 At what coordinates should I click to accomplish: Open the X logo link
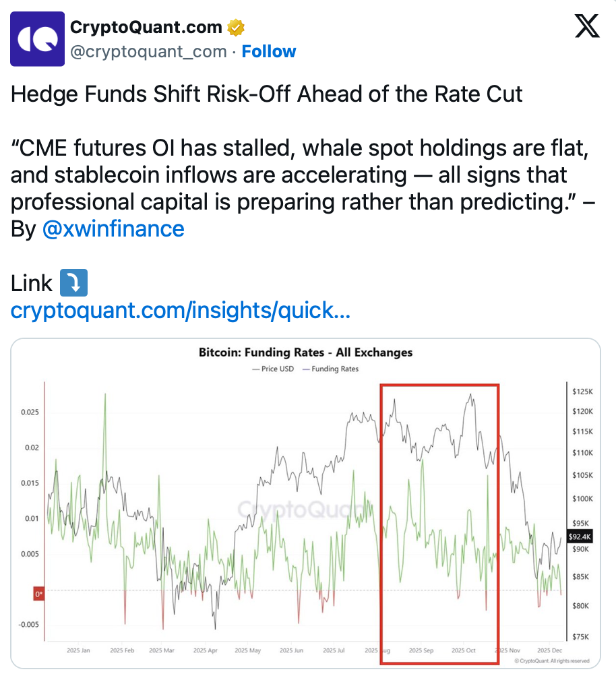click(587, 27)
